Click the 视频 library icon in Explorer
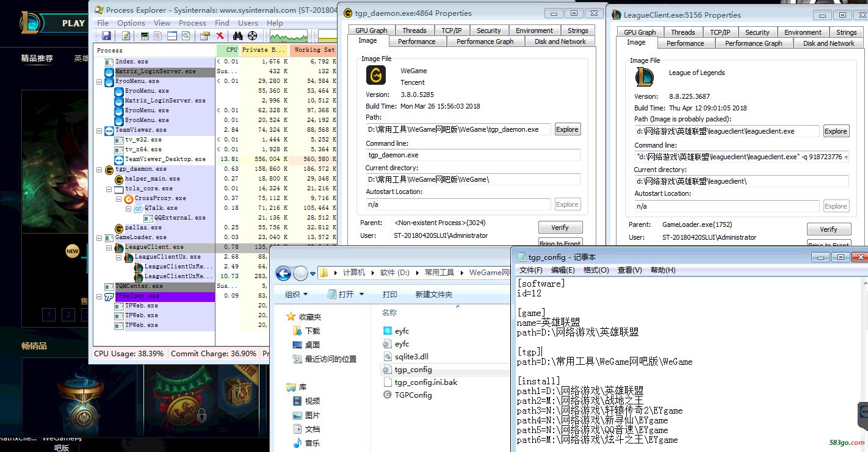This screenshot has width=868, height=452. 297,401
